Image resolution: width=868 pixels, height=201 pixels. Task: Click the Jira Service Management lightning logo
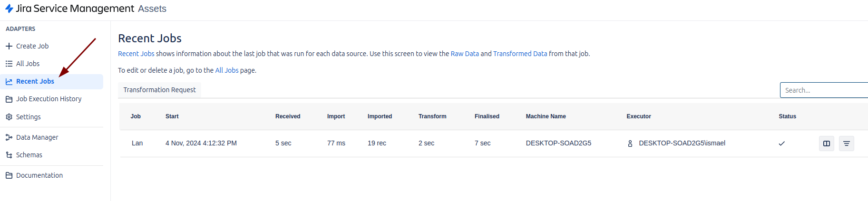9,9
